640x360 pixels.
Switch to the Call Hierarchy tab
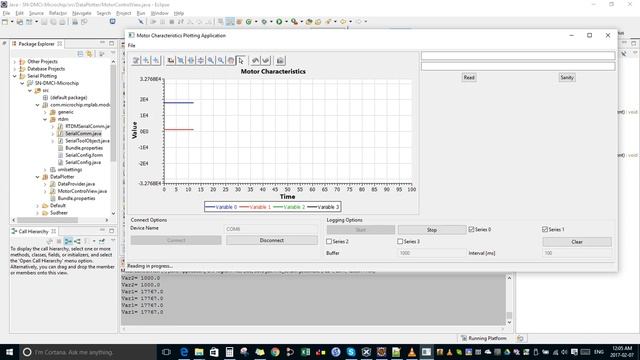click(x=33, y=231)
